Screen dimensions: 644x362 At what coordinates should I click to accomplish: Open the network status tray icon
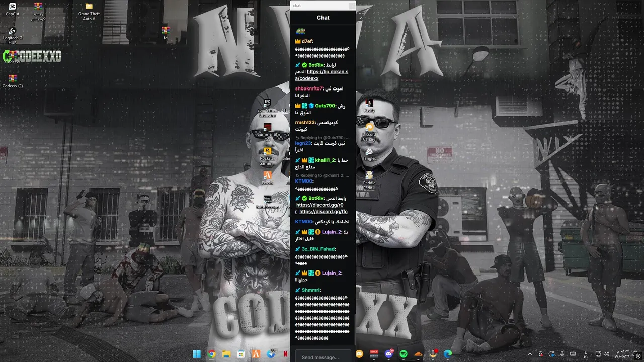(599, 354)
